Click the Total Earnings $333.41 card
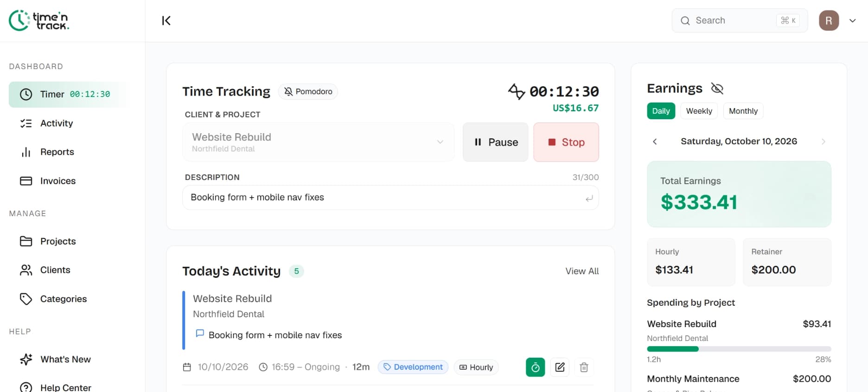Viewport: 868px width, 392px height. 739,194
